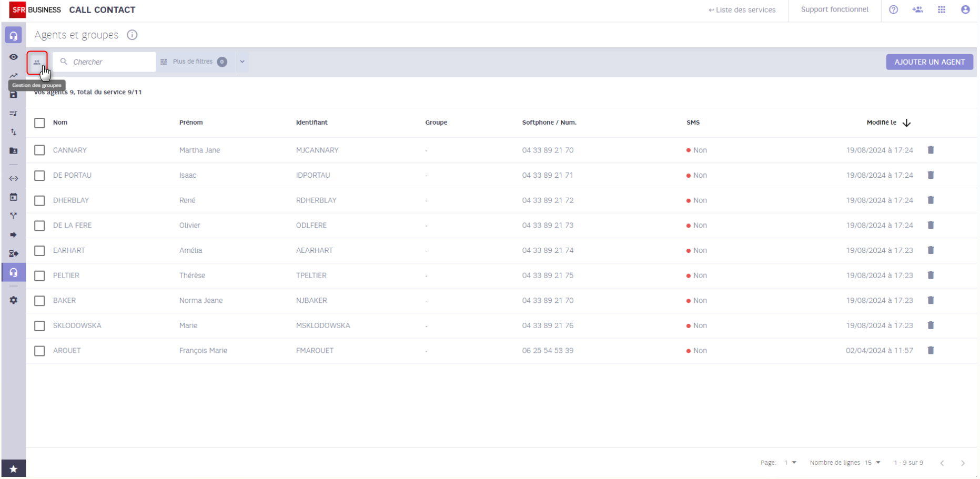Sort table by Prénom column header
This screenshot has height=479, width=980.
point(191,123)
